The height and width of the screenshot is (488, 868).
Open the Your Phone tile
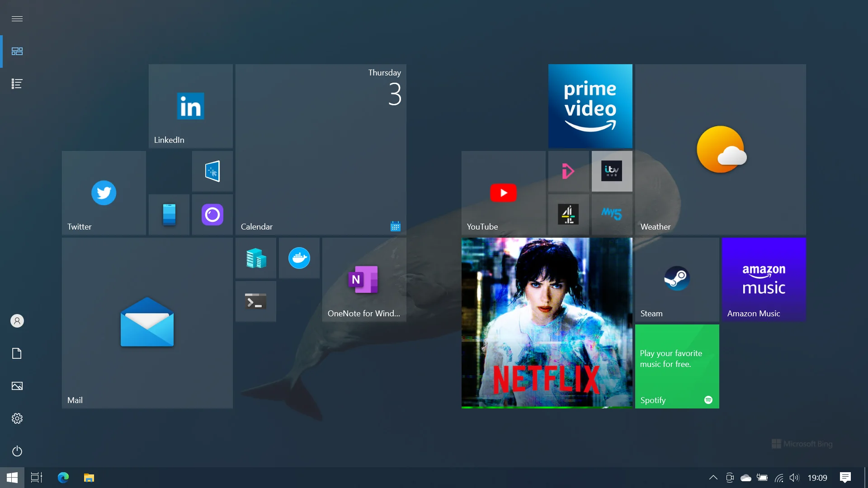click(x=169, y=214)
